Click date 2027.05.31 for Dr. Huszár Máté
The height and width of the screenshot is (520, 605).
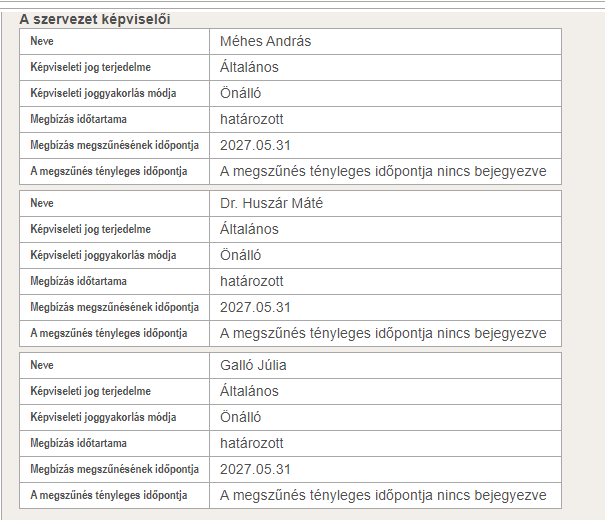point(255,307)
